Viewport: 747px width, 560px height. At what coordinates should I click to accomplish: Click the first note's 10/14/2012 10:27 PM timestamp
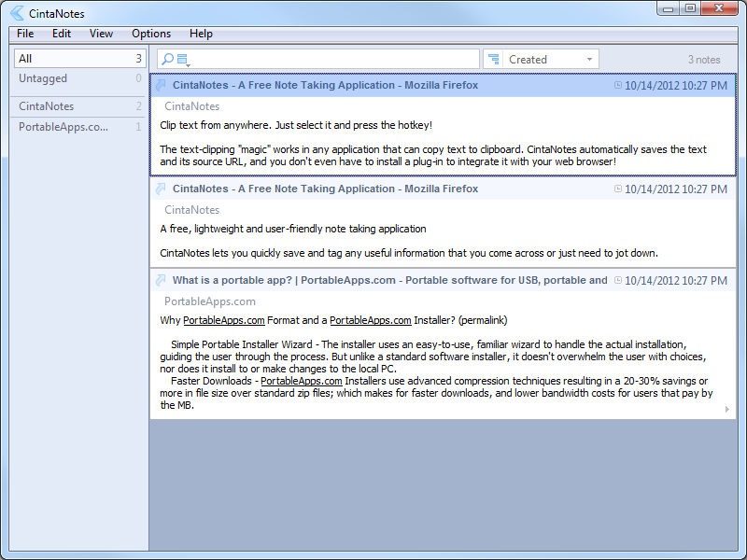(x=675, y=86)
